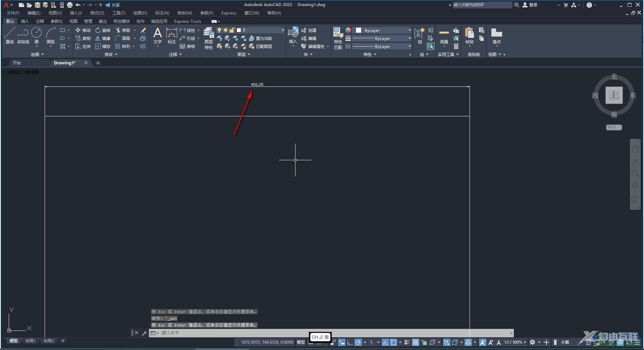Expand the 图层 (Layers) panel
Image resolution: width=644 pixels, height=350 pixels.
pyautogui.click(x=244, y=54)
